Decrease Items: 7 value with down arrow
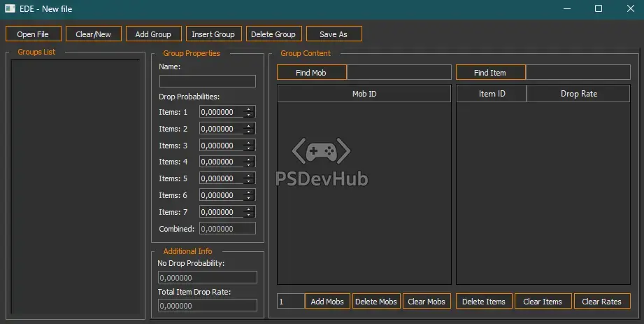The image size is (644, 324). coord(249,215)
